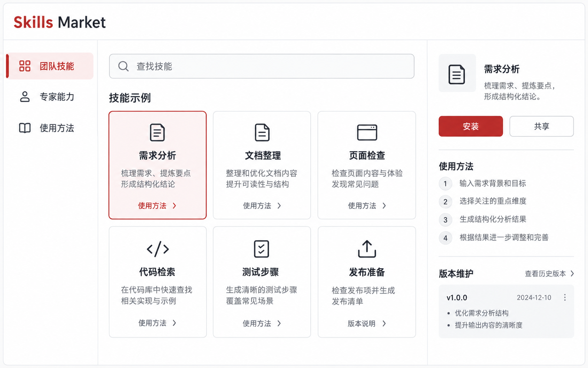Open 版本说明 link on 发布准备 card
Viewport: 588px width, 368px height.
click(x=367, y=324)
